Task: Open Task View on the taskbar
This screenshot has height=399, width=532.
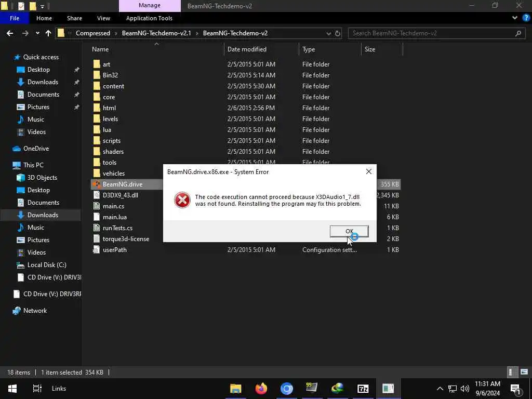Action: (37, 389)
